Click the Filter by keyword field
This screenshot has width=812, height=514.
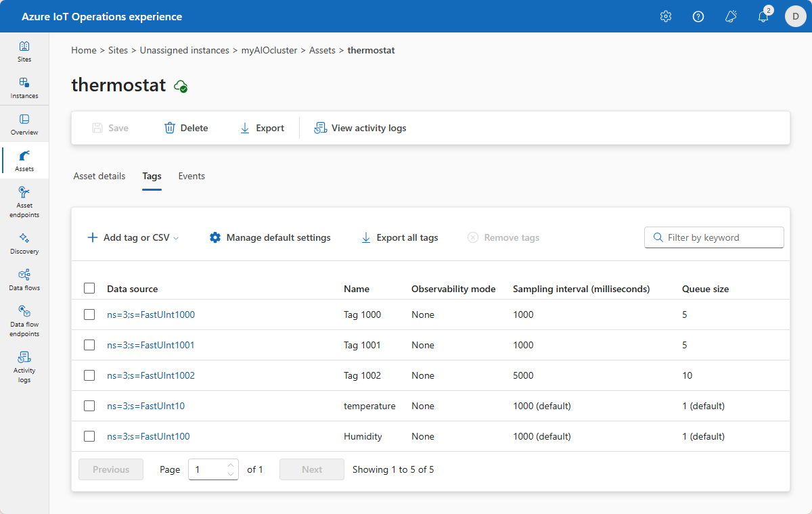714,237
